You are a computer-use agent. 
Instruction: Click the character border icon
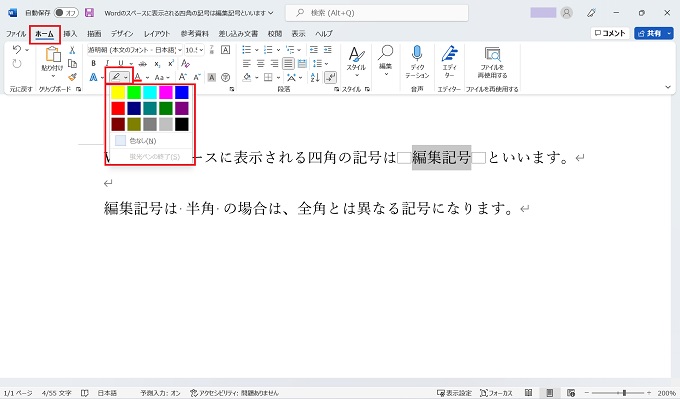226,50
